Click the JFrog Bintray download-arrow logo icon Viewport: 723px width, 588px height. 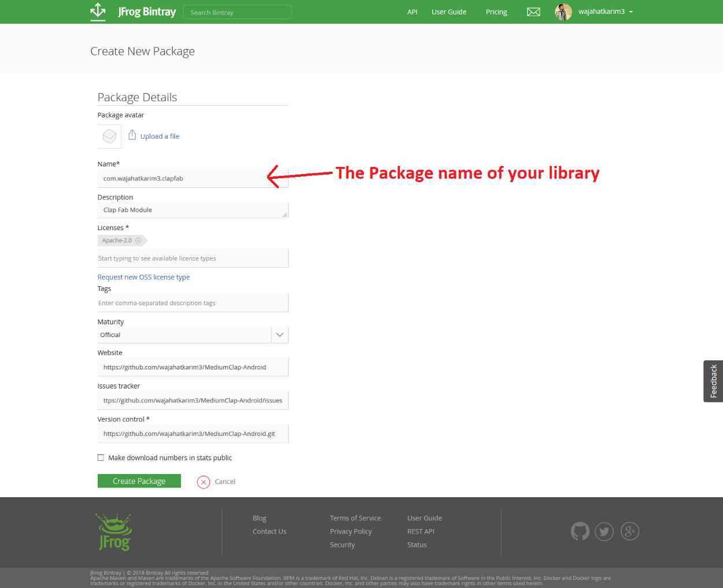pos(98,12)
